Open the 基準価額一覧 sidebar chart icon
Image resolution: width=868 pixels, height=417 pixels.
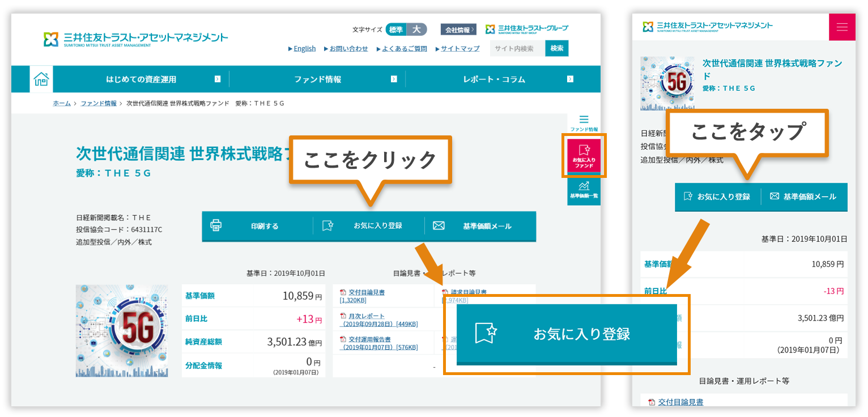584,190
